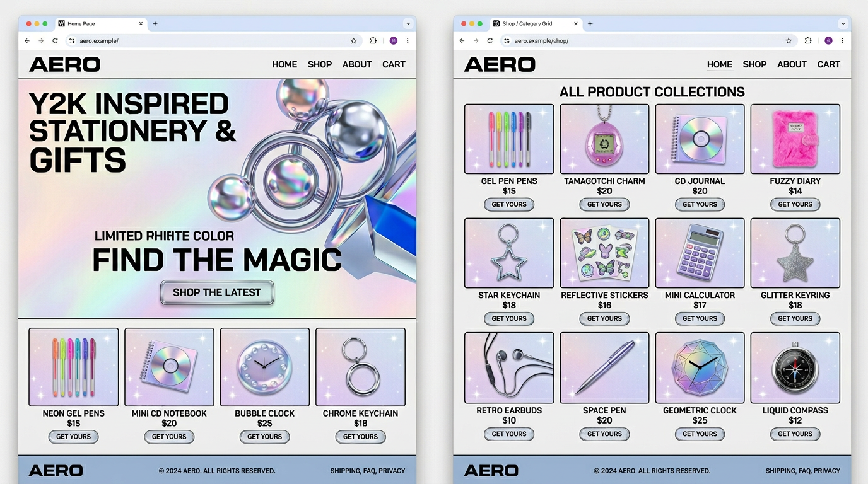Click GET YOURS under Bubble Clock
The image size is (868, 484).
click(x=264, y=437)
